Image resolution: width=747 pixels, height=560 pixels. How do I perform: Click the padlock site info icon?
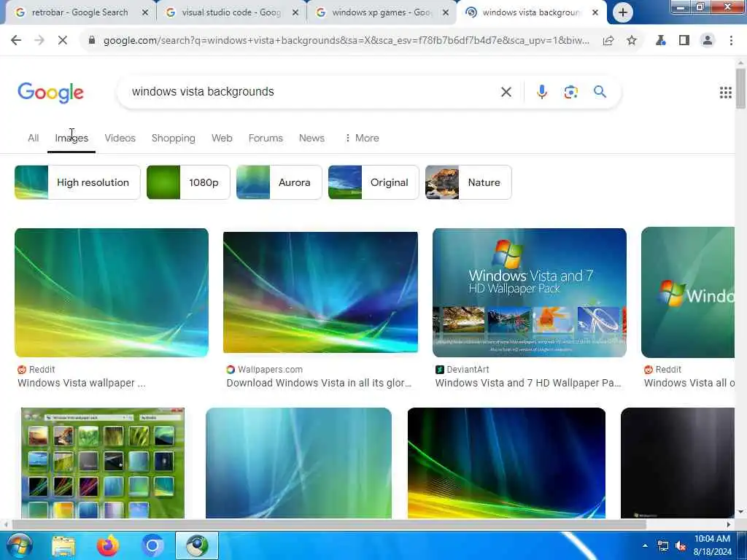(92, 41)
